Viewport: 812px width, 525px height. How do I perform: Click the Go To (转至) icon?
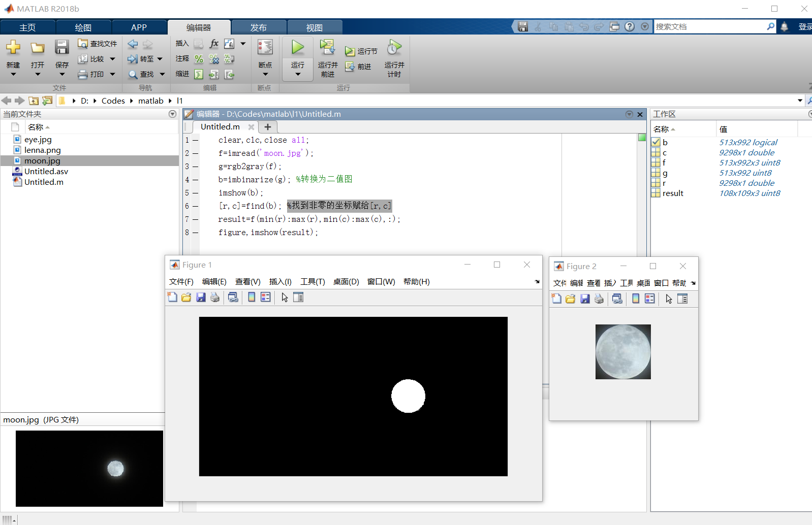click(x=133, y=59)
